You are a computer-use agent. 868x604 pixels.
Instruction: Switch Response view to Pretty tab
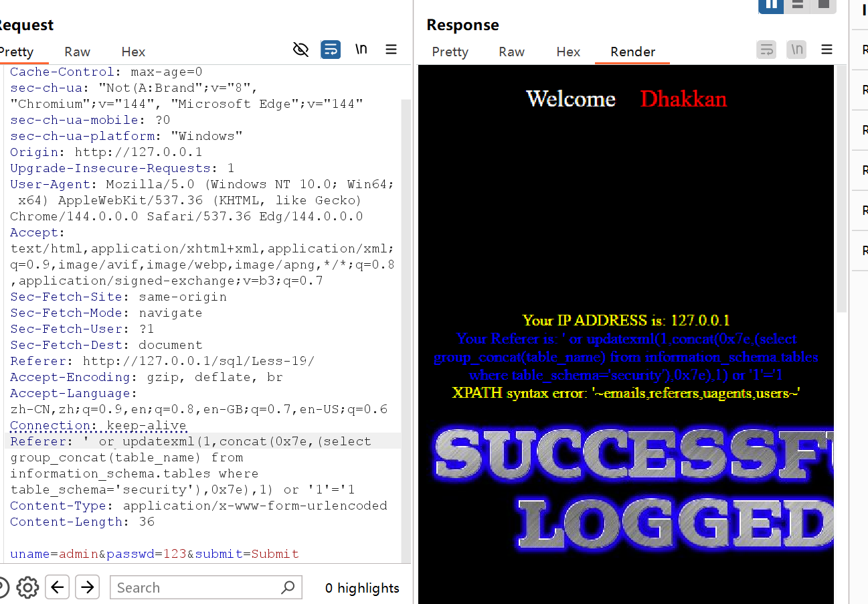(450, 52)
